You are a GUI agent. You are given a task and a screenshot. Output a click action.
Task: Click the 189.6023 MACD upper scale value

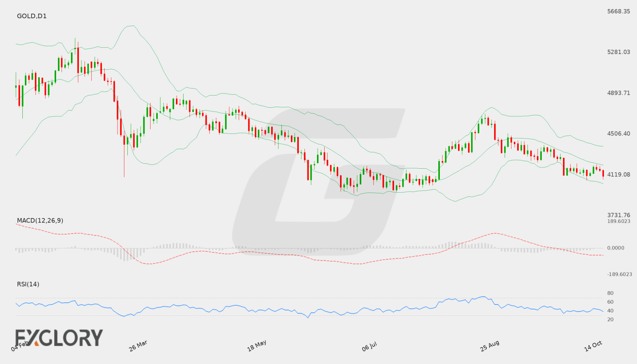619,221
